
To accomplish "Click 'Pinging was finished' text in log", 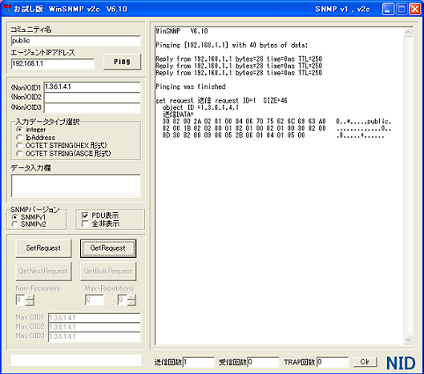I will point(191,87).
